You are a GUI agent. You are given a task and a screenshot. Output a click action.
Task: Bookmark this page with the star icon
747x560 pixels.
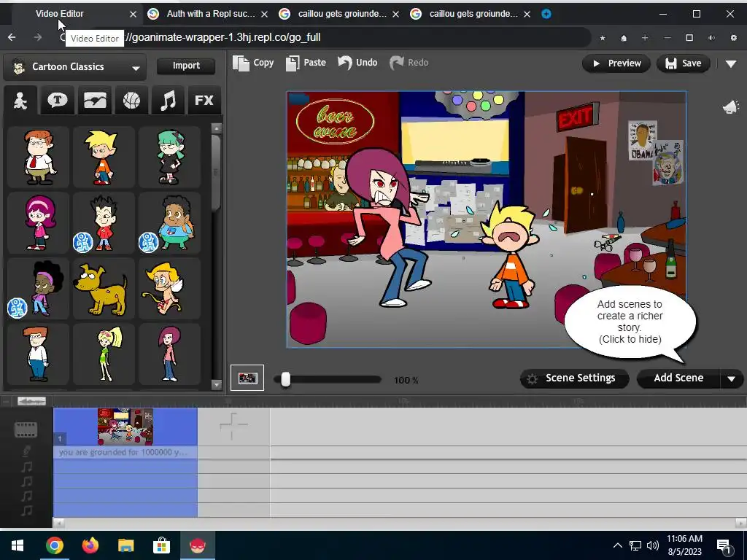603,38
